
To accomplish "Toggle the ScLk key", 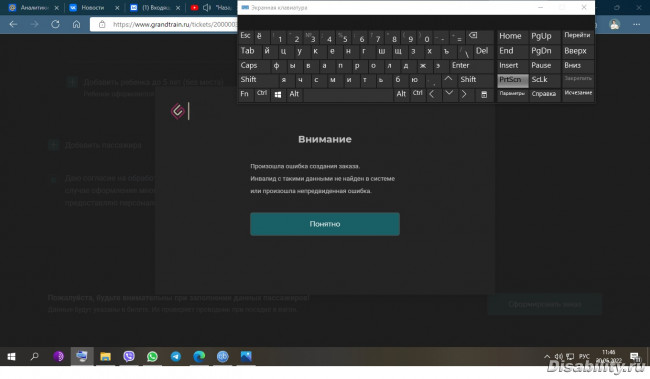I will [544, 80].
